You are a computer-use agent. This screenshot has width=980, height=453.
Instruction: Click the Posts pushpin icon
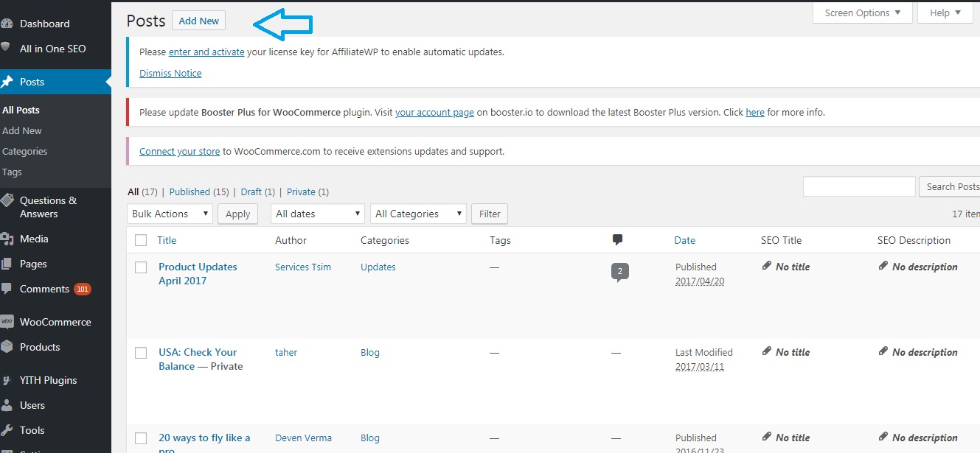point(7,82)
